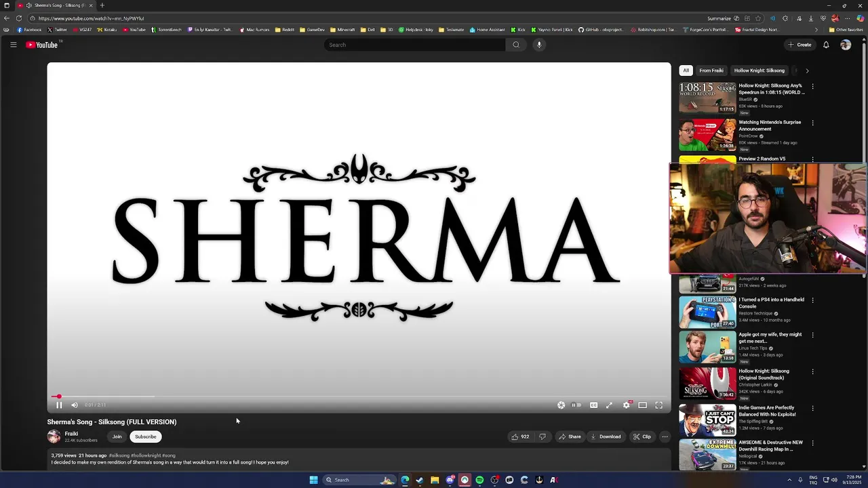Open a new browser tab
The height and width of the screenshot is (488, 868).
click(102, 5)
